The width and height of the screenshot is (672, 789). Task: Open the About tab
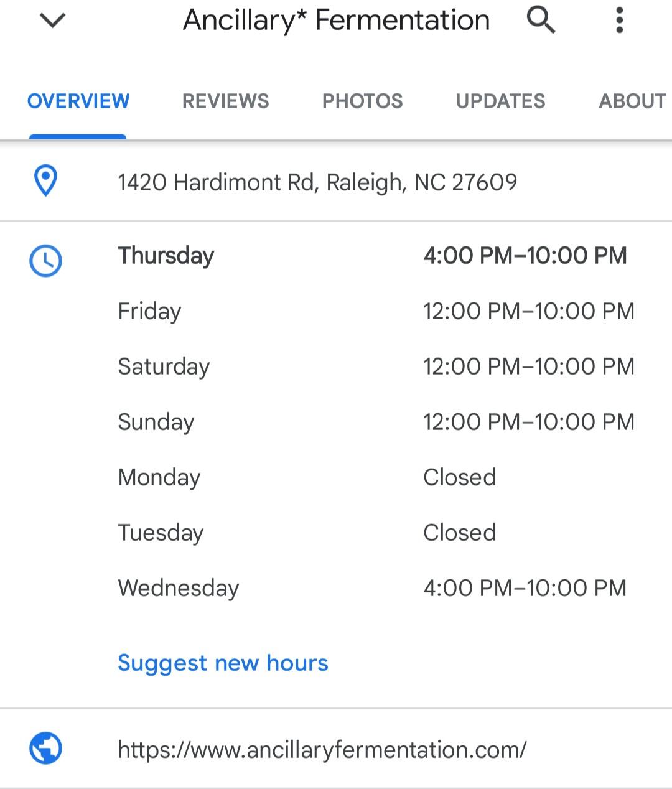click(632, 101)
